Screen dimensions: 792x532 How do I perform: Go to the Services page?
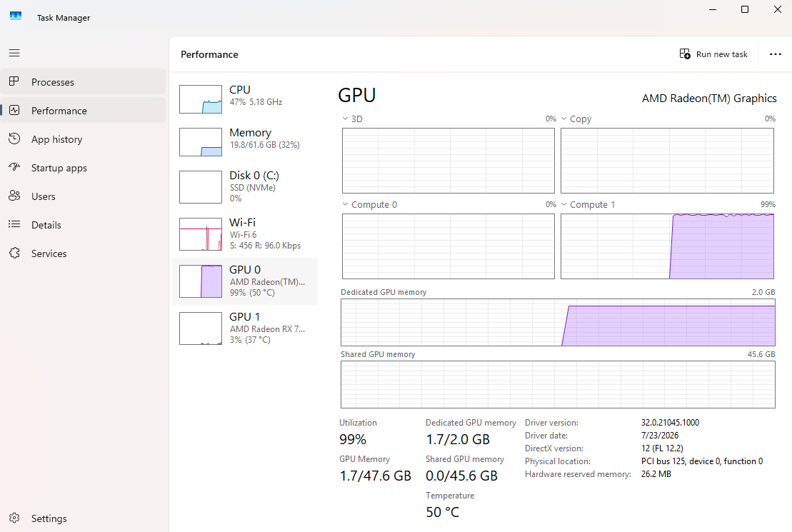coord(83,253)
